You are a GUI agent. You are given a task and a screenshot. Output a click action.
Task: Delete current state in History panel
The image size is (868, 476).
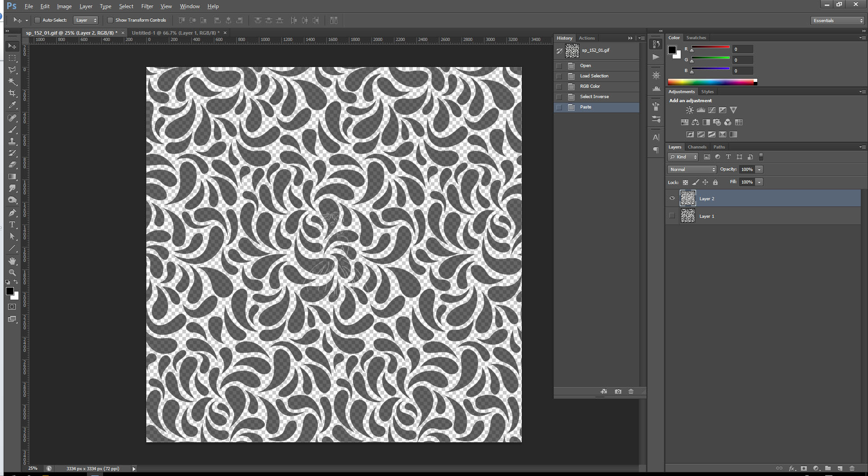(x=631, y=391)
